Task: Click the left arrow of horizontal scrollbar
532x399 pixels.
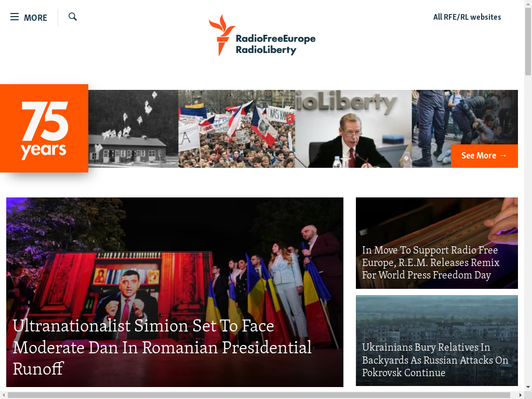Action: point(4,395)
